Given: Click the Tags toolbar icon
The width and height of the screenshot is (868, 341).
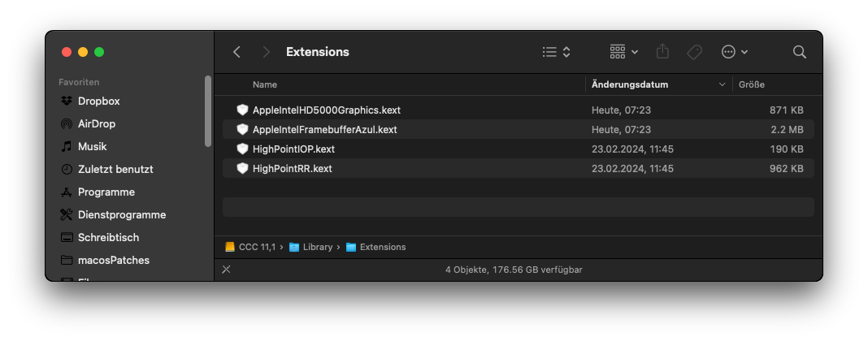Looking at the screenshot, I should pos(694,52).
